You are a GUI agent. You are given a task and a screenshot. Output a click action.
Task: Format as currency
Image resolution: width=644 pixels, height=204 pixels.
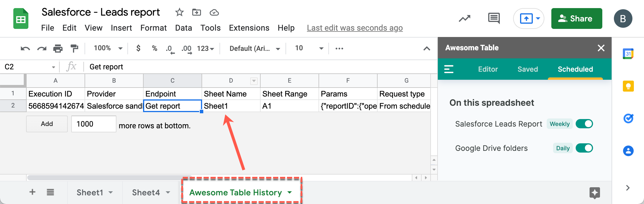coord(138,48)
